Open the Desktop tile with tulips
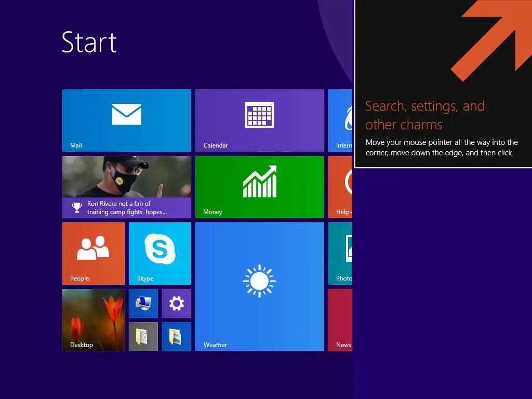The image size is (532, 399). (x=94, y=320)
